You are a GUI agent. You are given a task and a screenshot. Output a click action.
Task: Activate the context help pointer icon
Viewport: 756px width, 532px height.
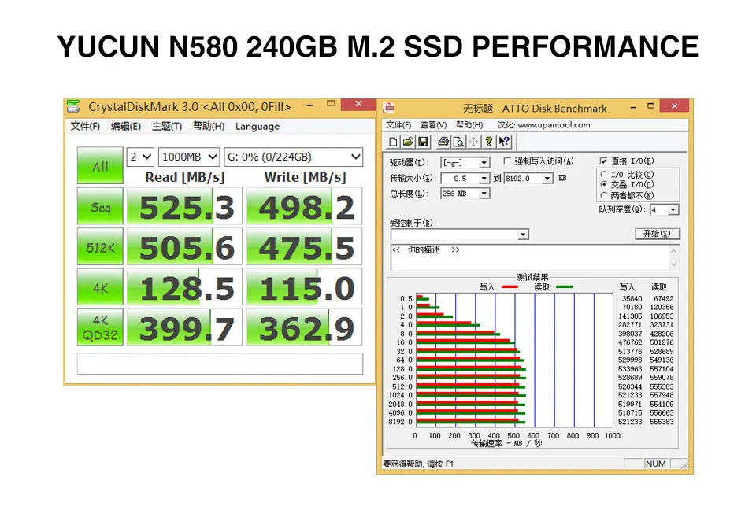[x=504, y=142]
